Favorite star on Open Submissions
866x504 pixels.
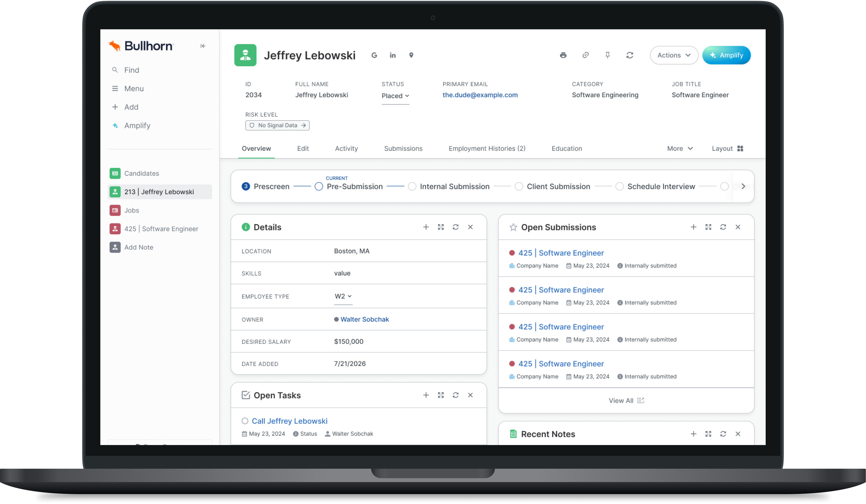point(513,227)
